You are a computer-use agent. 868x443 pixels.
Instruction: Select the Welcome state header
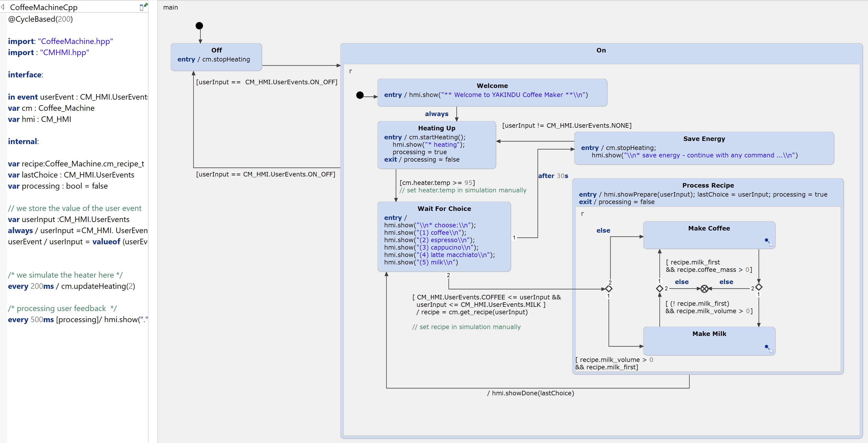tap(492, 86)
